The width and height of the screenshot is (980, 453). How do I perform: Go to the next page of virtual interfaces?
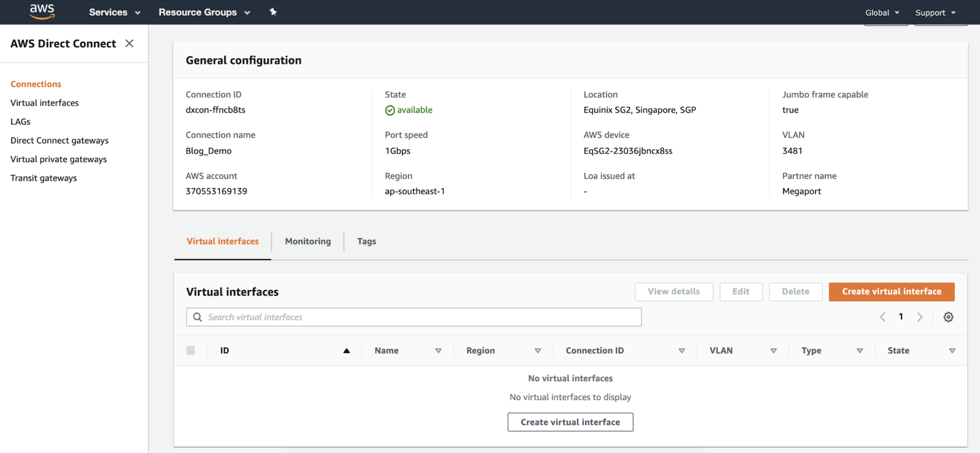pos(919,317)
